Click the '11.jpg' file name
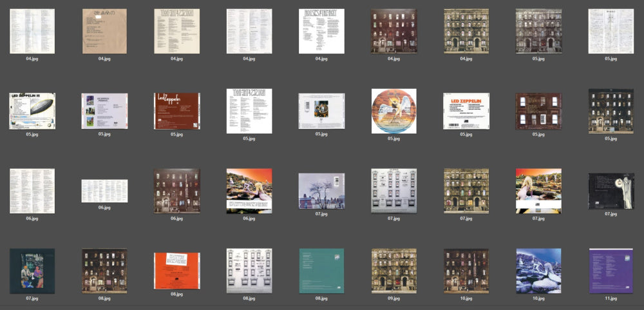 click(611, 299)
